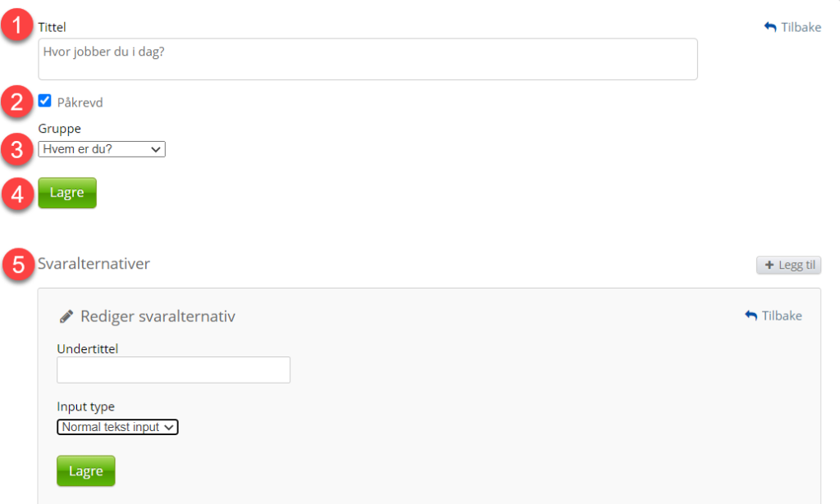Click the top Tilbake link
Screen dimensions: 840x504
point(800,28)
